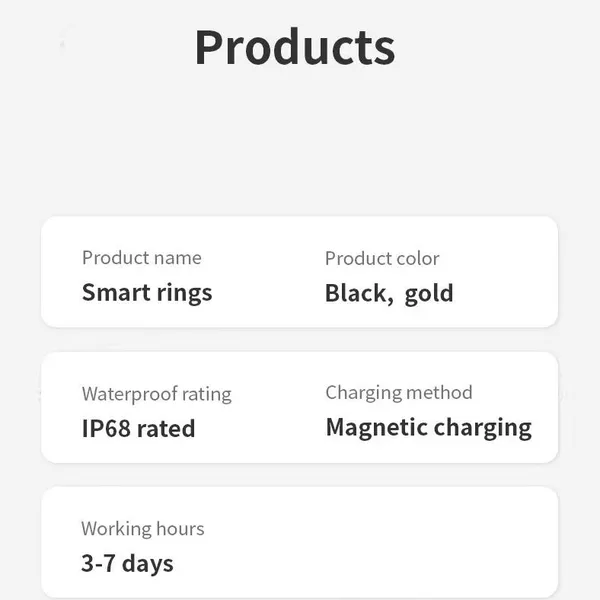Click the Black, gold value
The image size is (600, 600).
pos(389,294)
